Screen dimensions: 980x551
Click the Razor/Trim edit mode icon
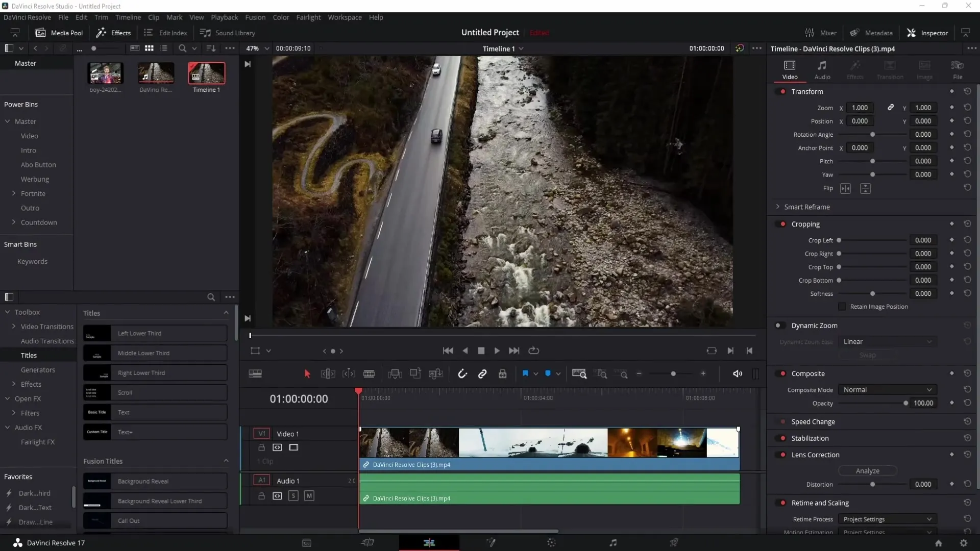pyautogui.click(x=370, y=374)
